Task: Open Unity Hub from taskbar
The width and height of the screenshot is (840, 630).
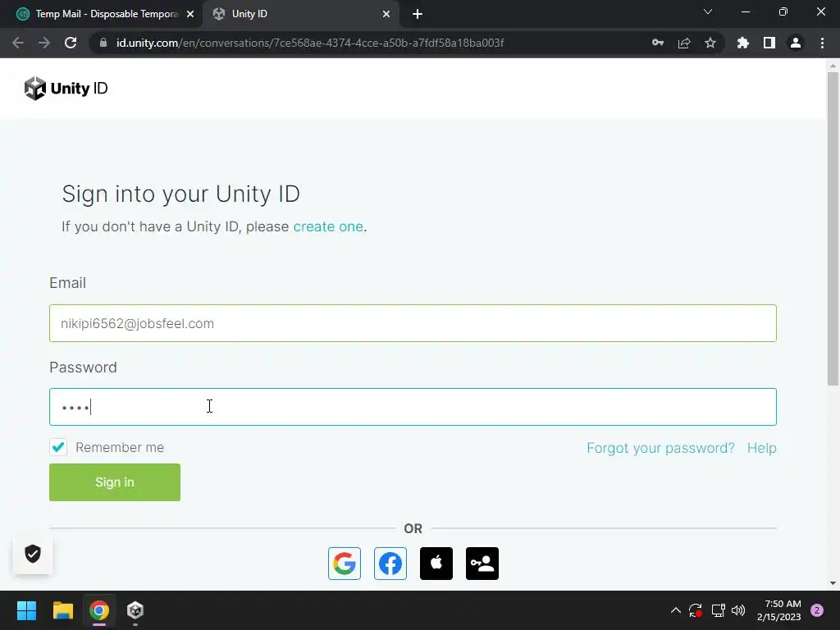Action: [135, 610]
